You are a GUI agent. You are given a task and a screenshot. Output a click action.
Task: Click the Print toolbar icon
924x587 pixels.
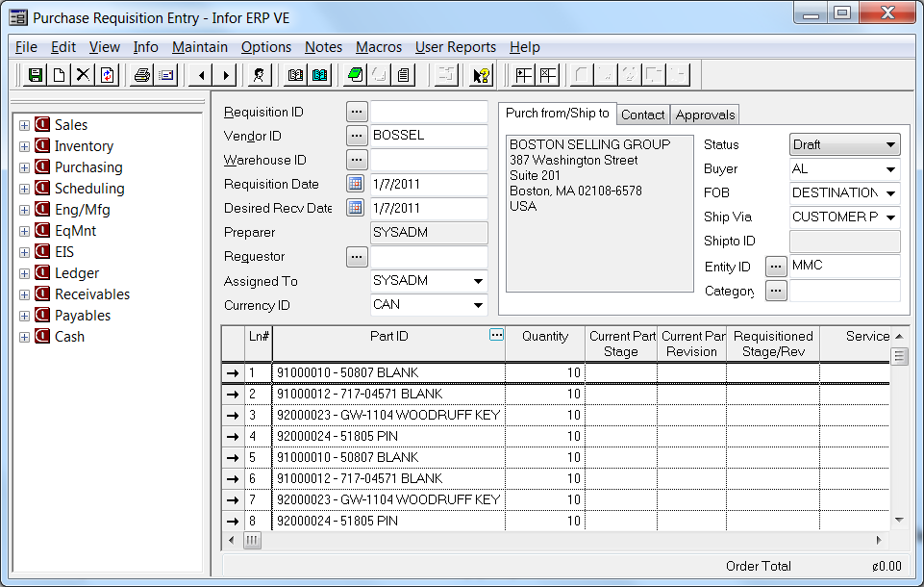click(142, 75)
